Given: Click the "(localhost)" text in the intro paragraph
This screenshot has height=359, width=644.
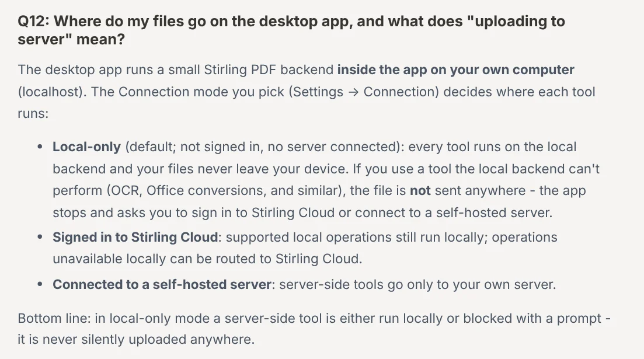Looking at the screenshot, I should pos(52,92).
